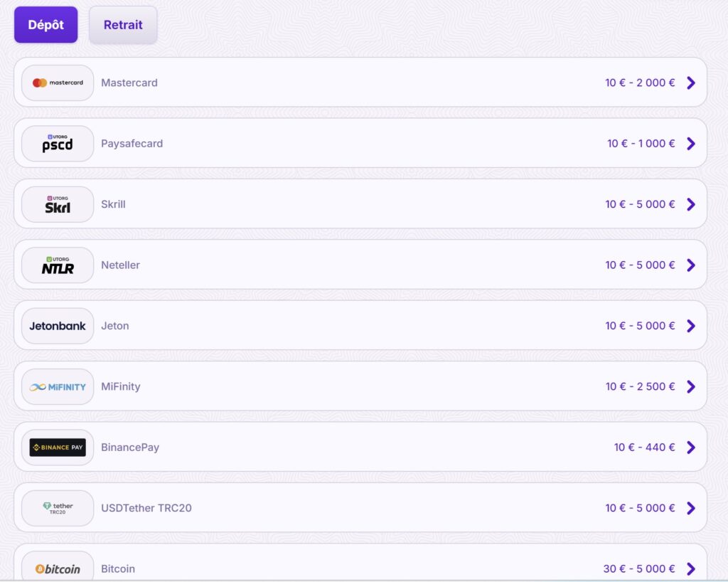Switch to the Retrait tab
This screenshot has width=728, height=582.
coord(123,25)
